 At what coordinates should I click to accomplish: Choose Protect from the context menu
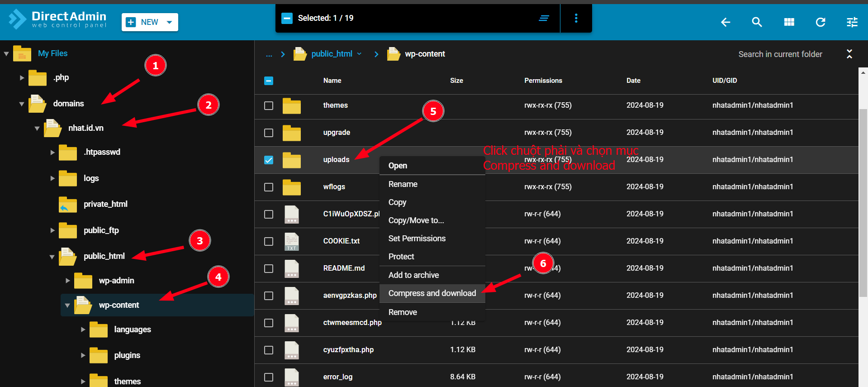(432, 257)
